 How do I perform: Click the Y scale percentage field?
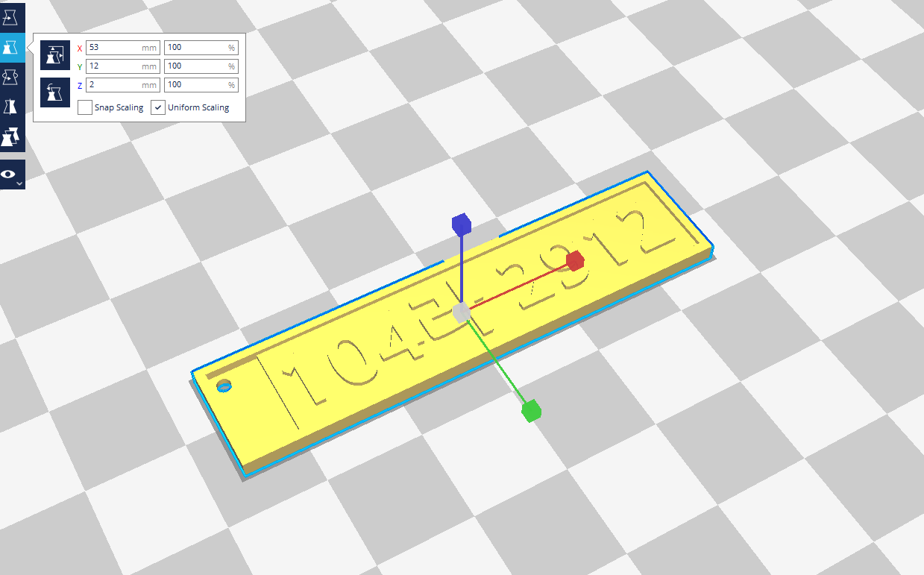(201, 66)
